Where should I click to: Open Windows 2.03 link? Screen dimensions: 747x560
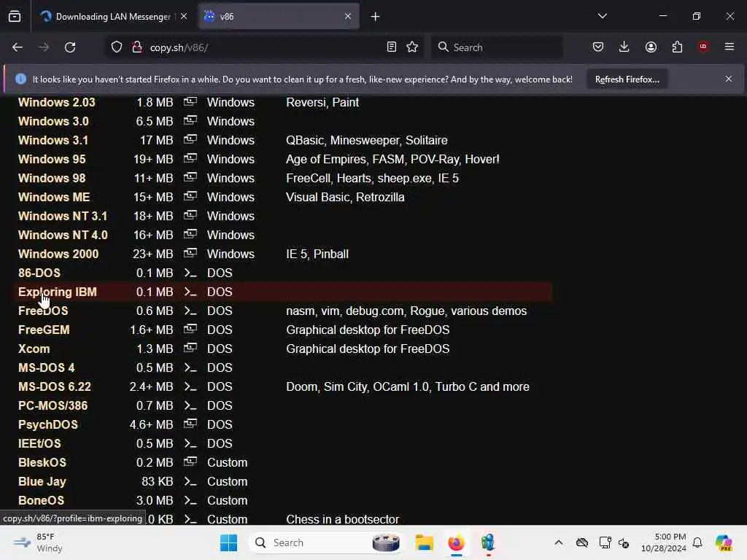coord(57,102)
